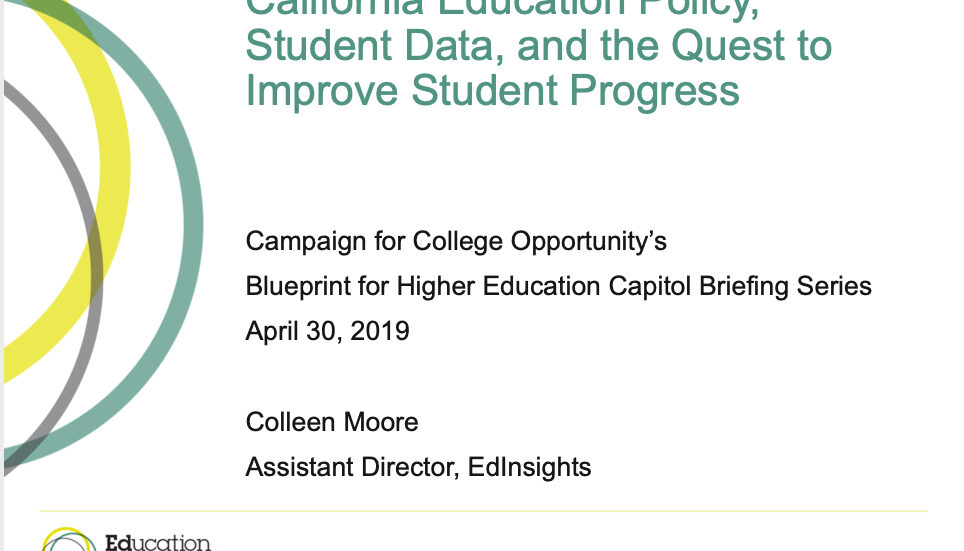The height and width of the screenshot is (551, 964).
Task: Click the word "Quest" in the title
Action: coord(717,46)
